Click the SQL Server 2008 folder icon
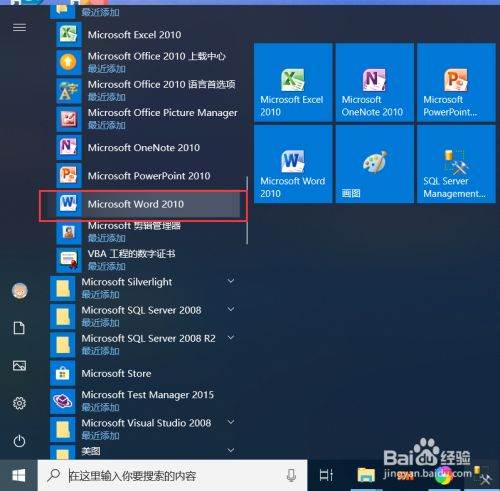 click(62, 317)
